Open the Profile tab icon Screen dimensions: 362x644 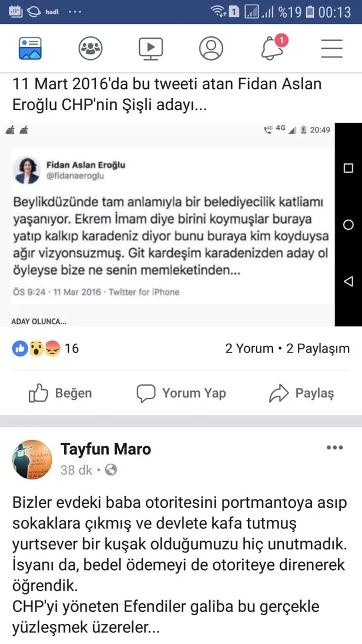(211, 48)
